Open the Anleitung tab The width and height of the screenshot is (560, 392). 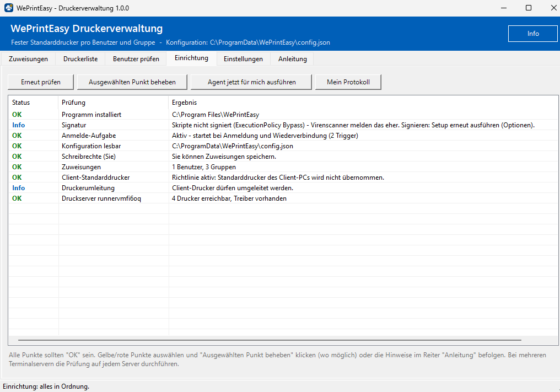click(x=293, y=59)
